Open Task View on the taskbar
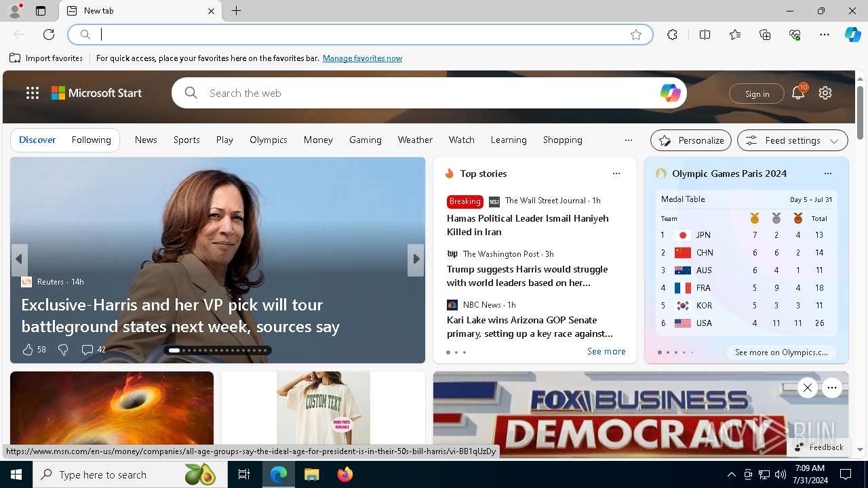 click(x=244, y=474)
